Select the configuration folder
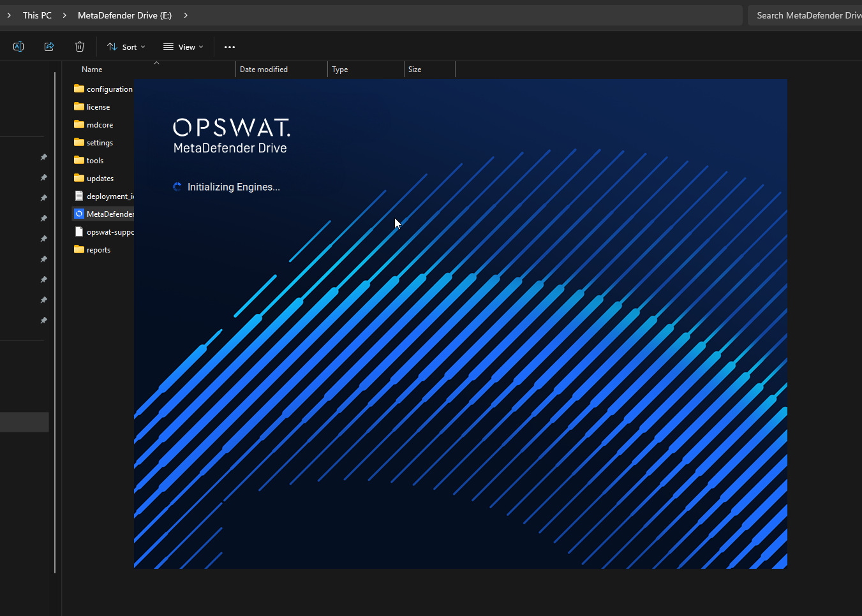Screen dimensions: 862x616 tap(103, 89)
